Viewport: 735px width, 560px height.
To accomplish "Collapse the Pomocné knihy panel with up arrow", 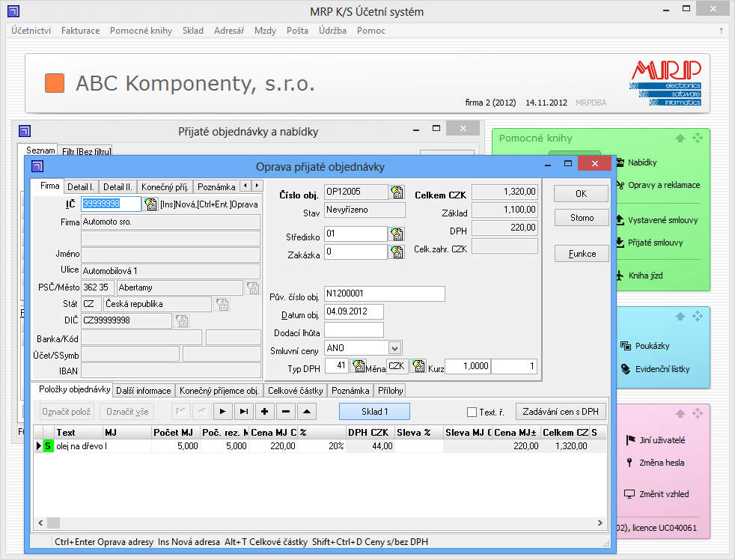I will click(680, 138).
